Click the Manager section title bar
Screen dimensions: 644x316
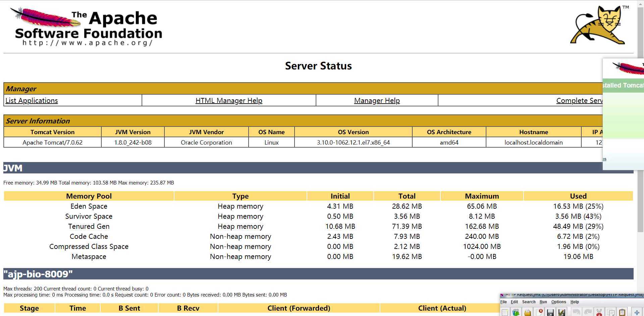tap(303, 89)
